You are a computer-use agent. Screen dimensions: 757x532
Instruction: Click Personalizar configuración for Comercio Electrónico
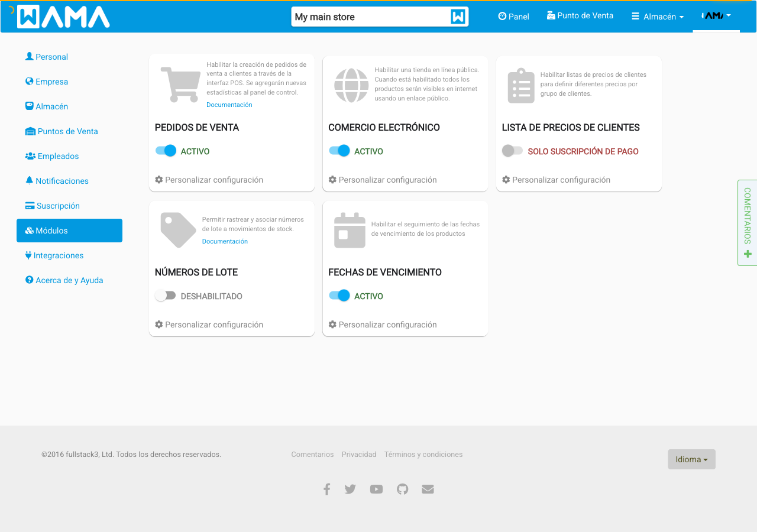(x=383, y=180)
